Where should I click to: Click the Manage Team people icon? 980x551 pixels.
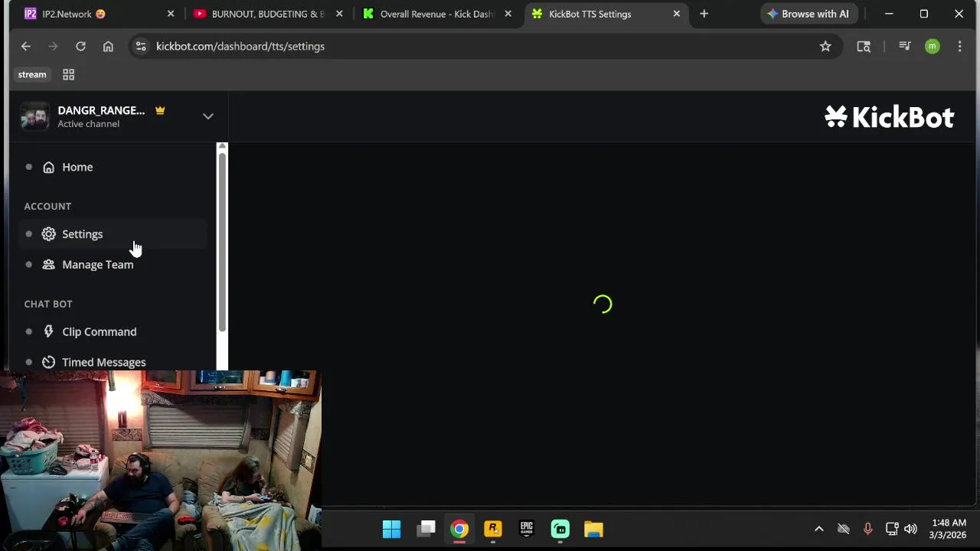click(48, 265)
